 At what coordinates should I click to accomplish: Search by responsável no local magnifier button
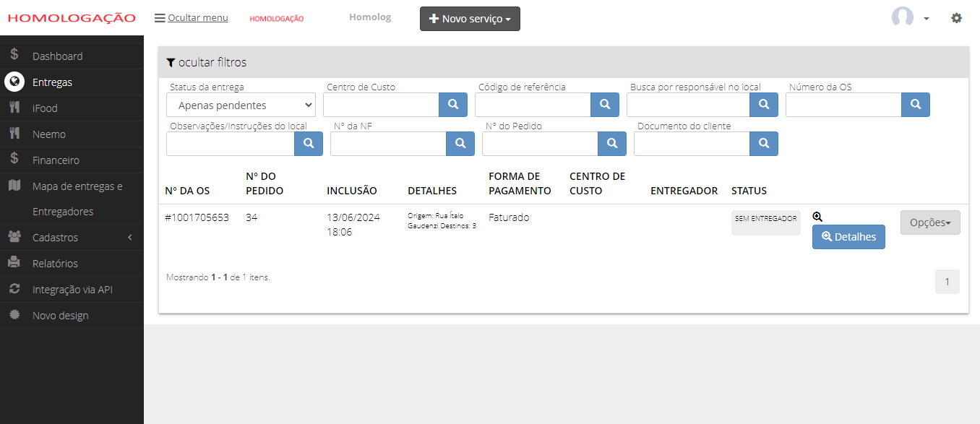coord(764,105)
